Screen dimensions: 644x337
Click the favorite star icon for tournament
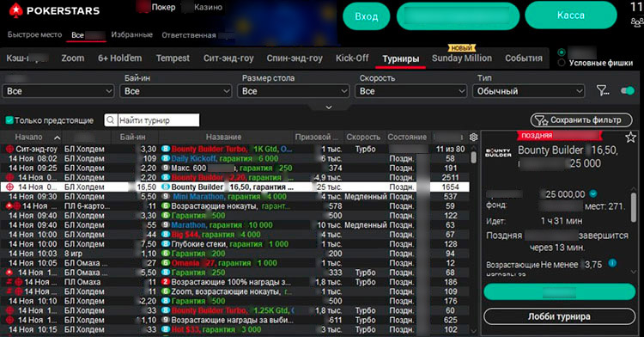(631, 138)
